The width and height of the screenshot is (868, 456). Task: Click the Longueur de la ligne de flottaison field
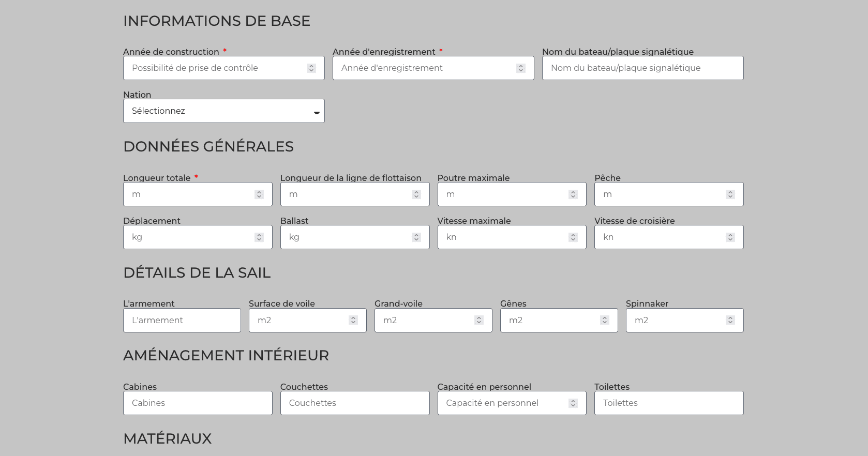[355, 194]
